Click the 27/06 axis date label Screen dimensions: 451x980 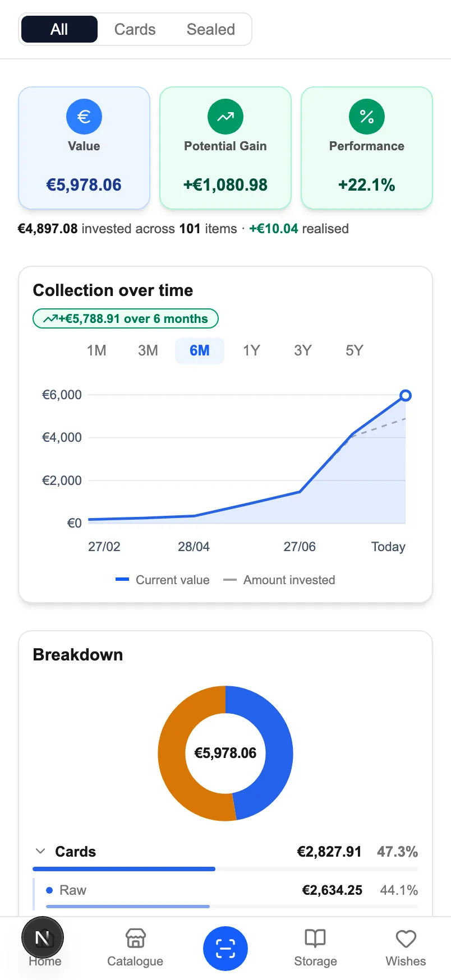coord(300,547)
